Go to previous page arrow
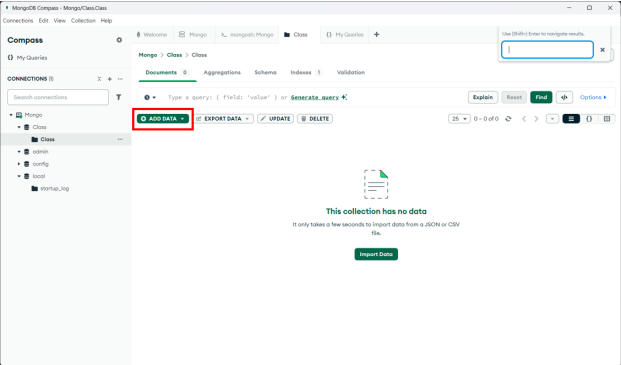This screenshot has height=365, width=621. point(524,119)
